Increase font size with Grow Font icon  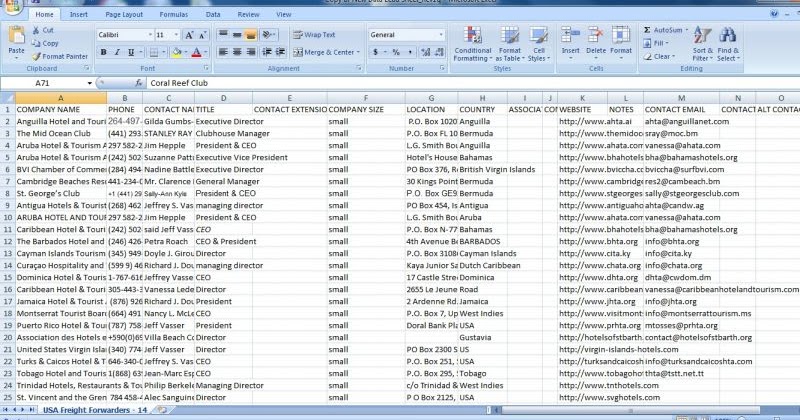tap(189, 35)
